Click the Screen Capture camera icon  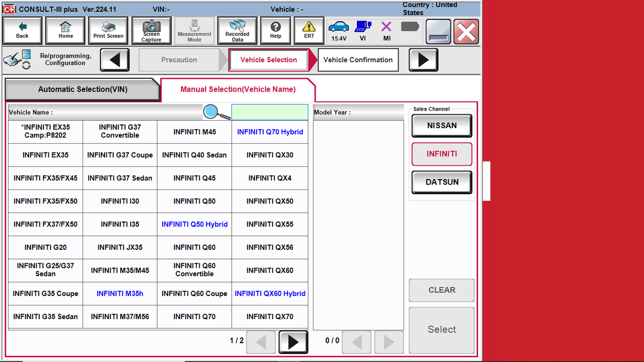click(x=151, y=30)
